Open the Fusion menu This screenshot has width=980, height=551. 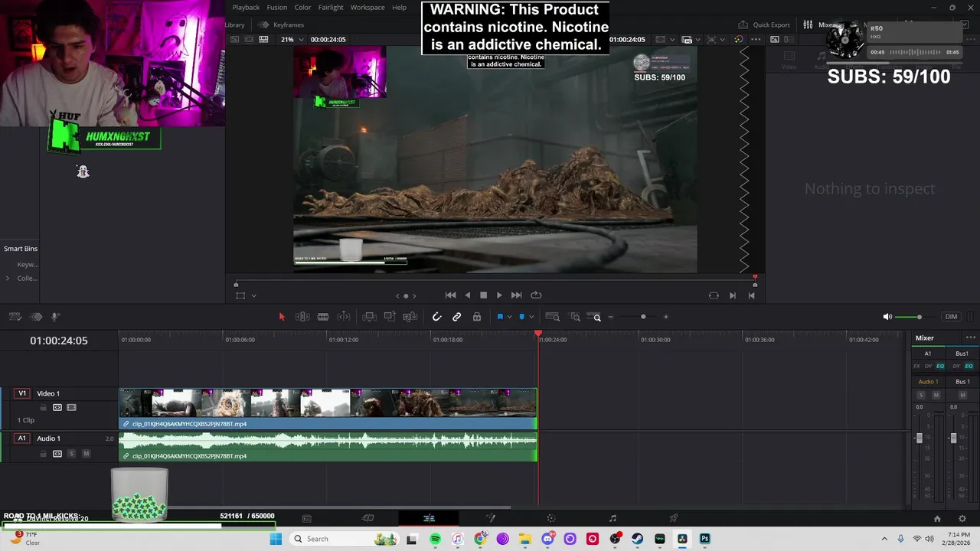click(277, 8)
